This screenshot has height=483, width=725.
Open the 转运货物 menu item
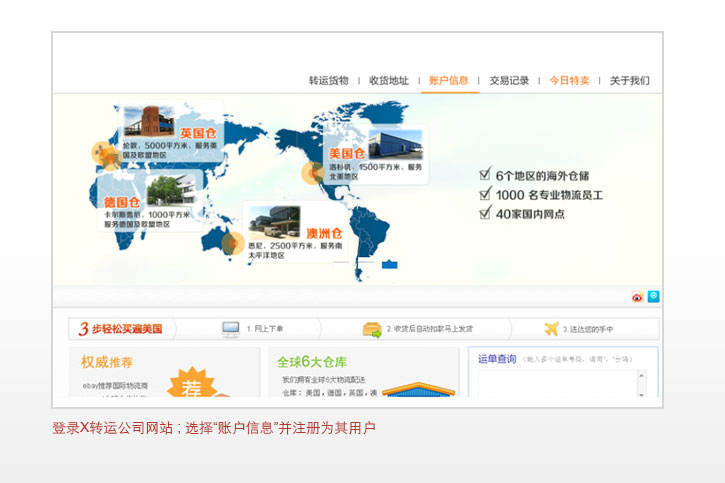point(328,81)
